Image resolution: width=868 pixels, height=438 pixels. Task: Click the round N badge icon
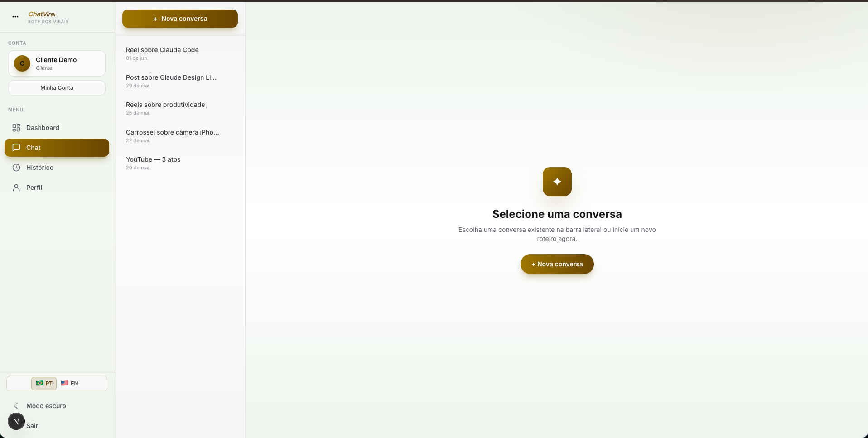tap(16, 421)
